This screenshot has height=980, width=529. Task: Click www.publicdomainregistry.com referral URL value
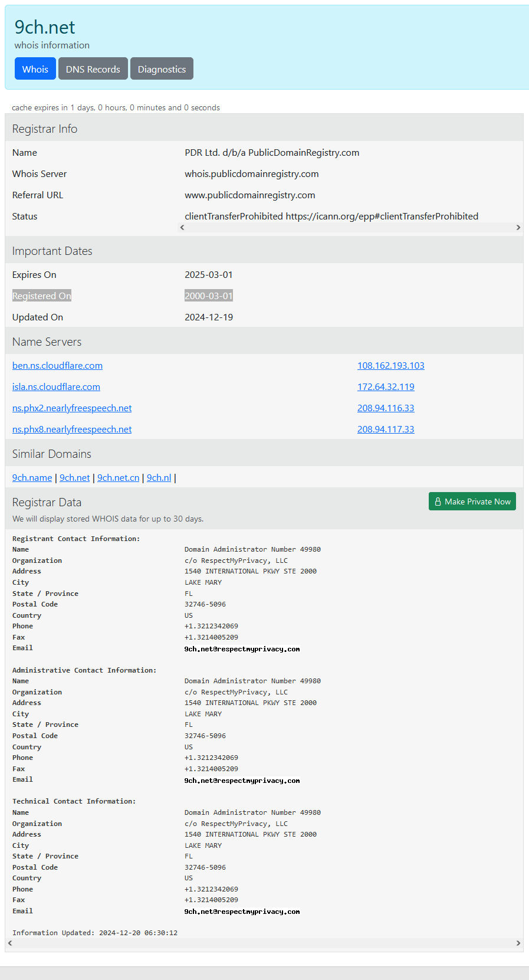click(x=250, y=195)
